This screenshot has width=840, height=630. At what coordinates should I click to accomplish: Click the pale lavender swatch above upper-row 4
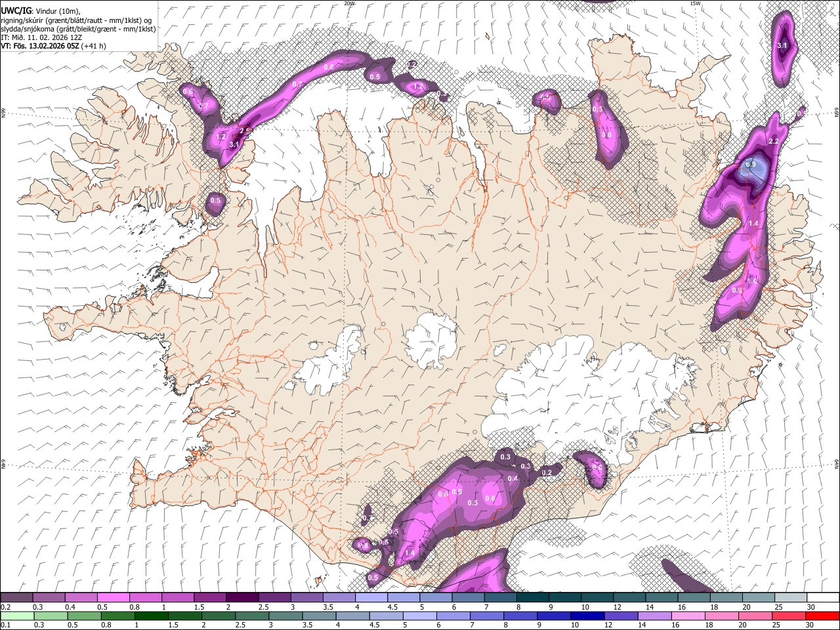click(371, 597)
